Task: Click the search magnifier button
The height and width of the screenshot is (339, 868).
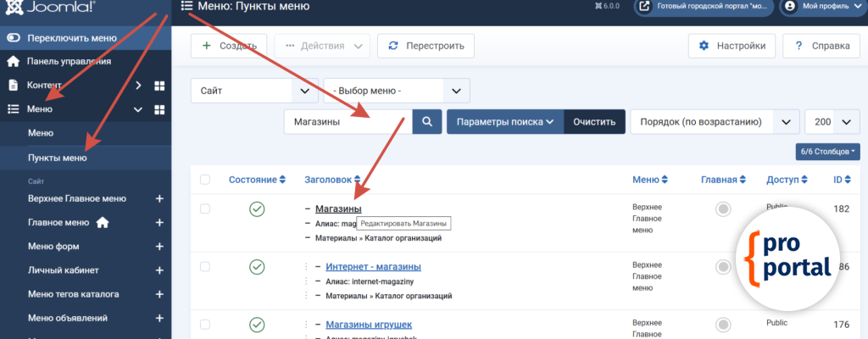Action: point(426,121)
